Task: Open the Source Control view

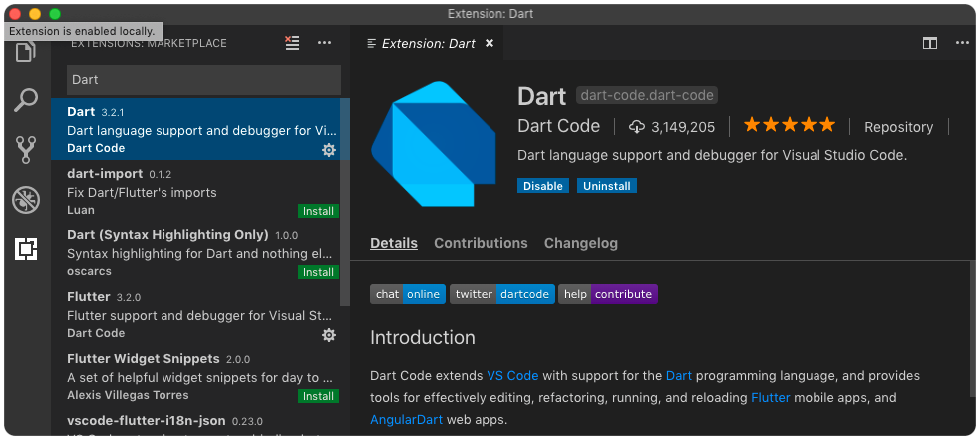Action: pos(26,150)
